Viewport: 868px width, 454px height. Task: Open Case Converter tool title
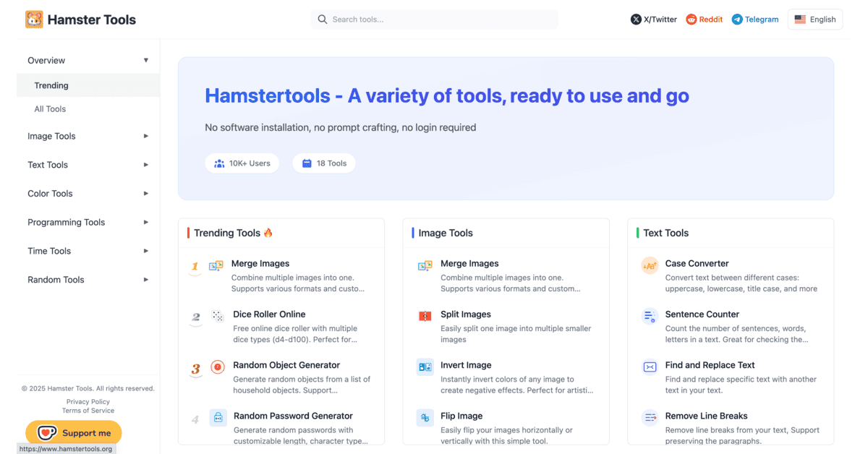click(x=697, y=264)
